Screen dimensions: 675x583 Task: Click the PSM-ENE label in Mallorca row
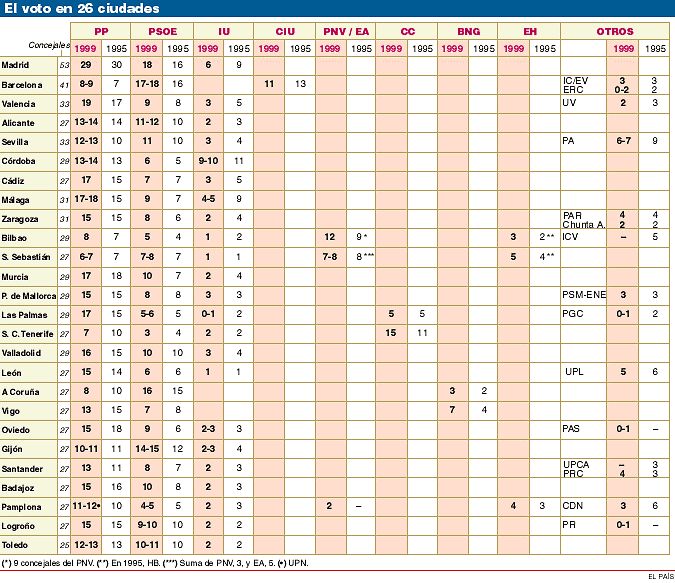584,295
